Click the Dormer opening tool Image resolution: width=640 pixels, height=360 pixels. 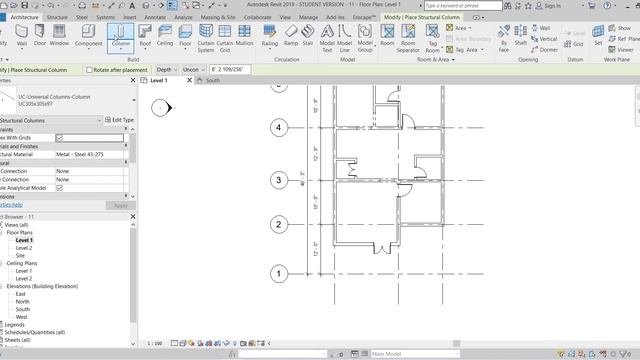click(544, 49)
